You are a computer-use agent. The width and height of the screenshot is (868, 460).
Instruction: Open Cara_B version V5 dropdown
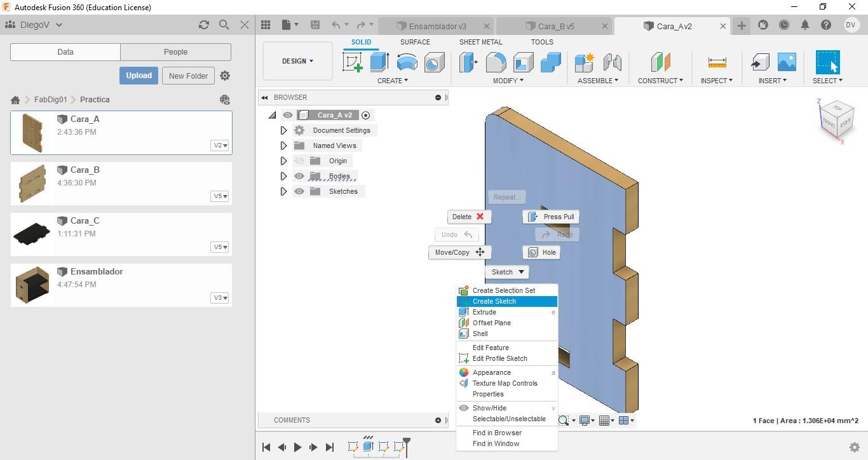tap(220, 196)
